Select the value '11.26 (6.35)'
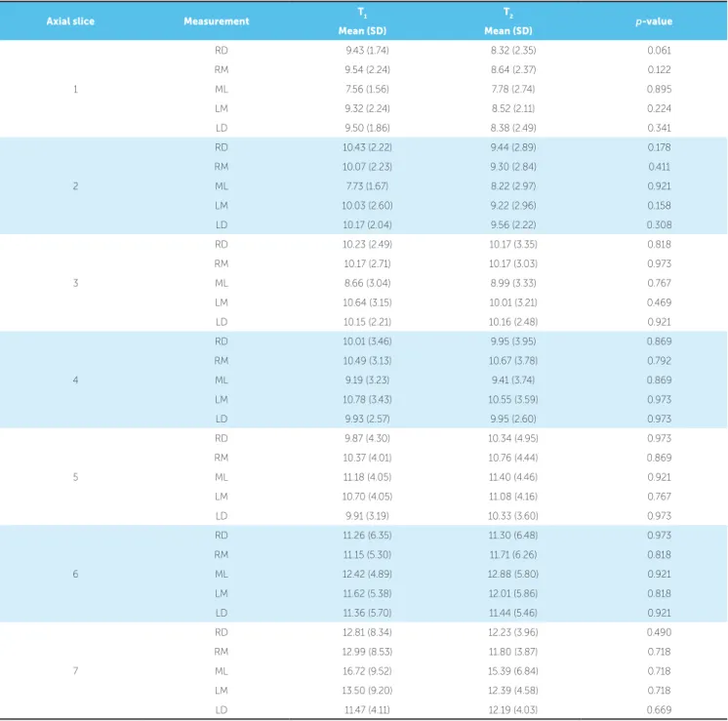The width and height of the screenshot is (728, 721). 367,536
